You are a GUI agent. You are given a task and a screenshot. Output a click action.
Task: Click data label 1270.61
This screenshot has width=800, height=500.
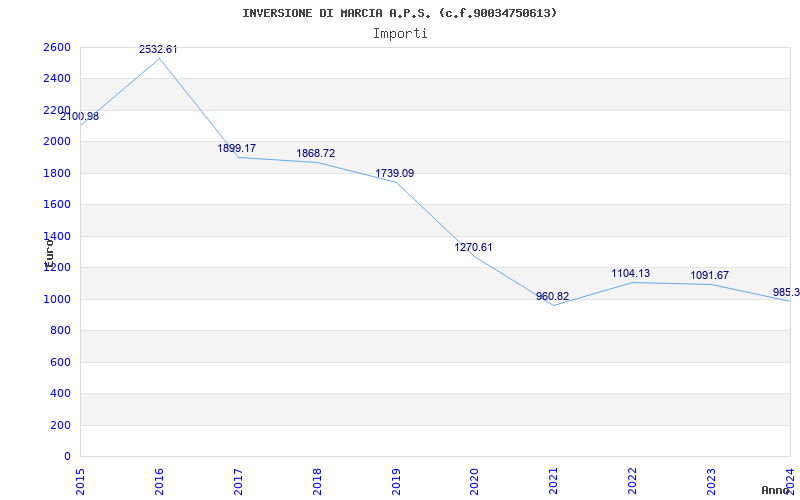pyautogui.click(x=473, y=247)
